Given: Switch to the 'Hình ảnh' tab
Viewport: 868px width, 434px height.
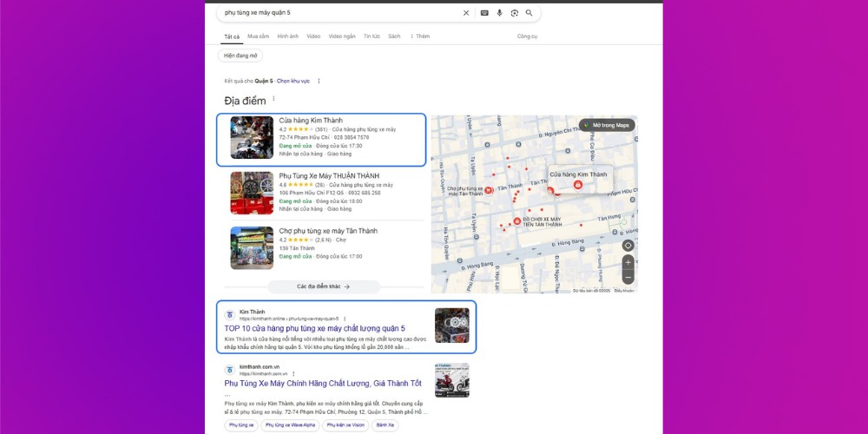Looking at the screenshot, I should coord(287,36).
